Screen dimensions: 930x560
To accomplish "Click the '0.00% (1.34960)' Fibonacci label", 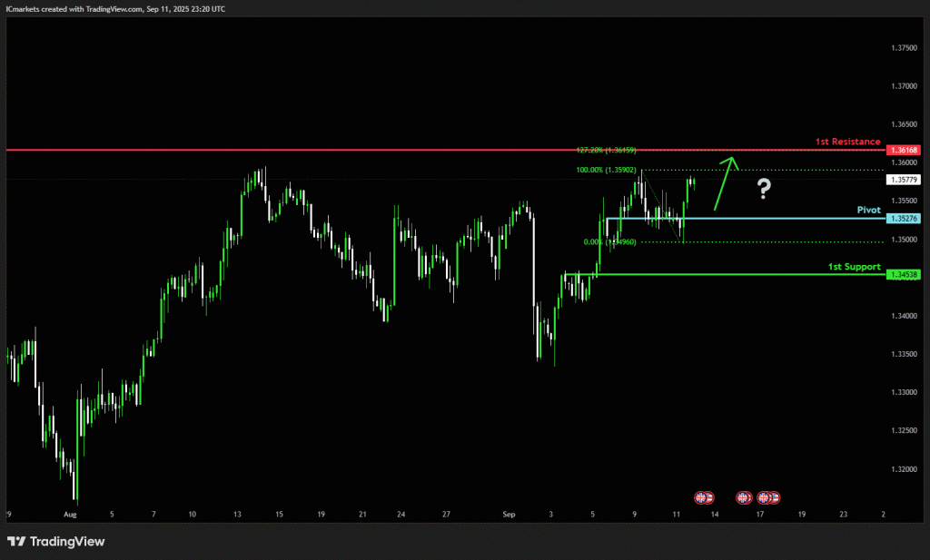I will pyautogui.click(x=609, y=241).
